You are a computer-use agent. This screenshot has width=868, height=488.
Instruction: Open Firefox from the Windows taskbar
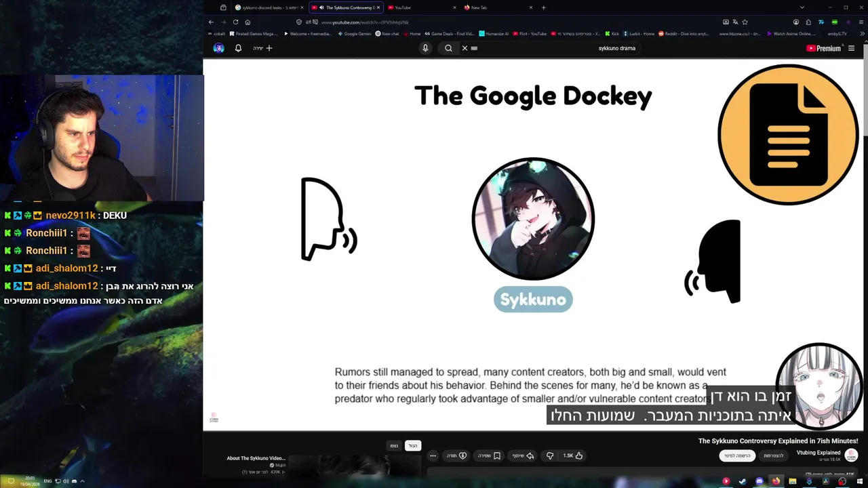click(776, 481)
